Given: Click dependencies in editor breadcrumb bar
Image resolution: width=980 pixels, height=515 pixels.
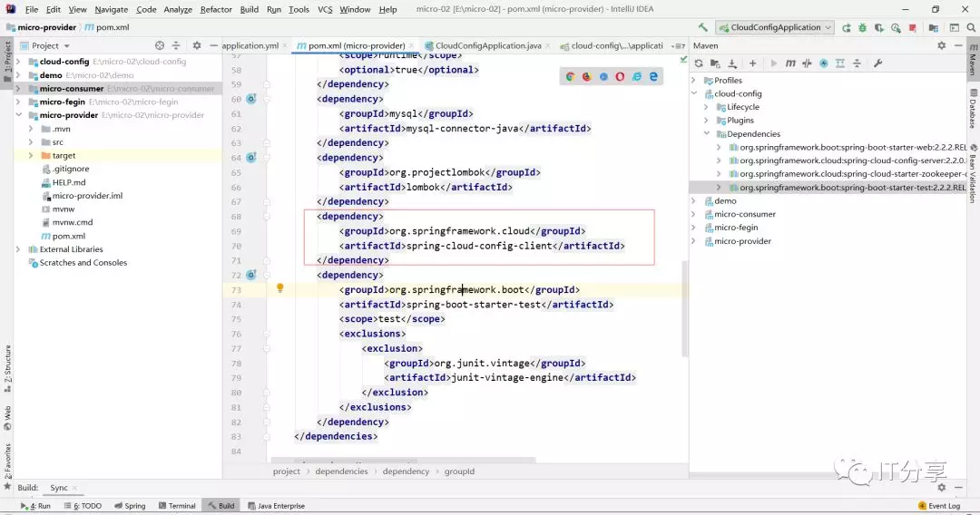Looking at the screenshot, I should 341,471.
